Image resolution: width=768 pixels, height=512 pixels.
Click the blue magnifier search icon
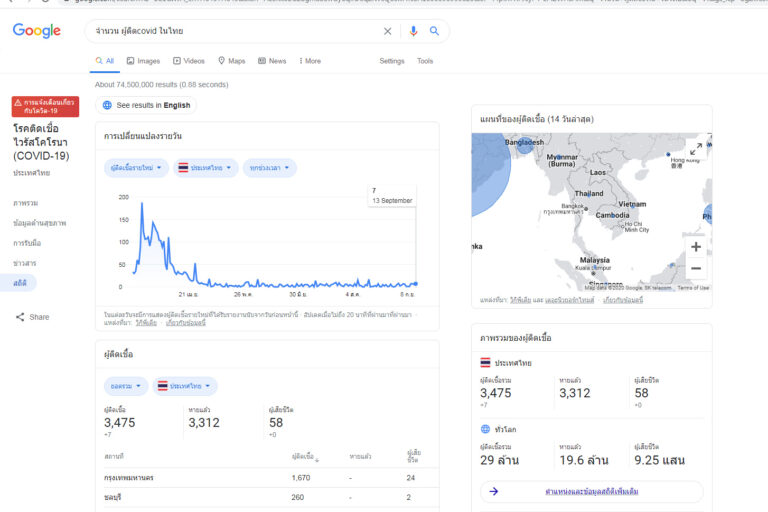435,31
